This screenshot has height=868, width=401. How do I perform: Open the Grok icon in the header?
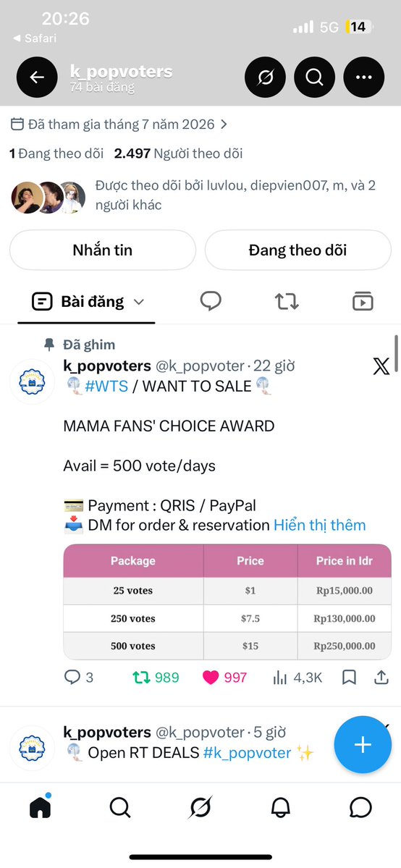click(266, 77)
